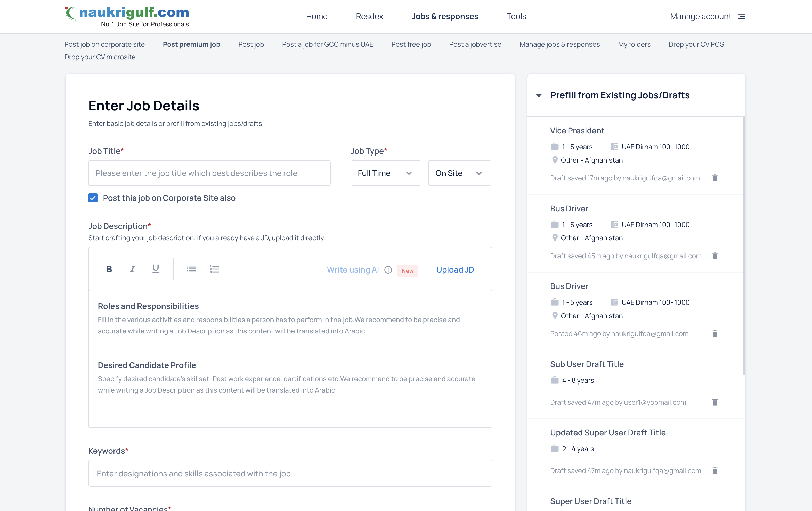The height and width of the screenshot is (511, 812).
Task: Click 'Draft saved 45m ago by naukrigulfqa@gmail.com'
Action: (626, 256)
